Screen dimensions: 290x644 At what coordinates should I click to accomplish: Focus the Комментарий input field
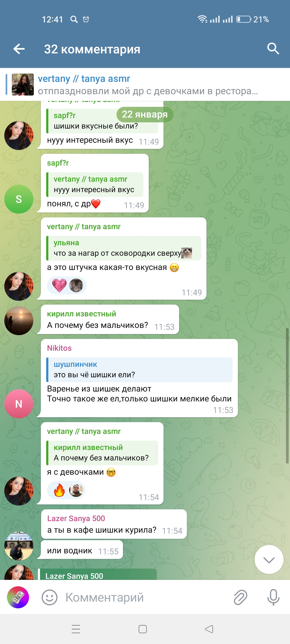click(145, 597)
